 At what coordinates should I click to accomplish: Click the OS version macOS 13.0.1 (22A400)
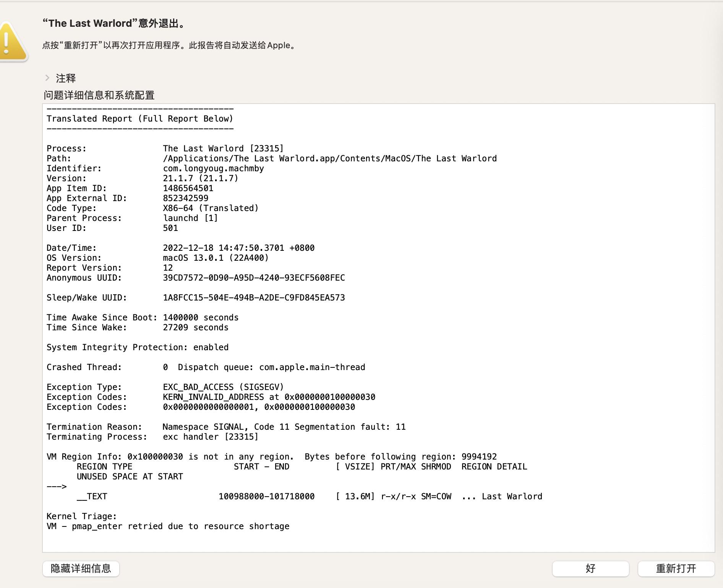pyautogui.click(x=216, y=258)
